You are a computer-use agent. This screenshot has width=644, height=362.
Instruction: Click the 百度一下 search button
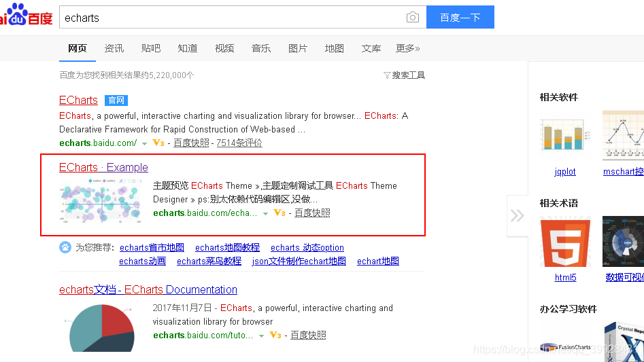[460, 17]
